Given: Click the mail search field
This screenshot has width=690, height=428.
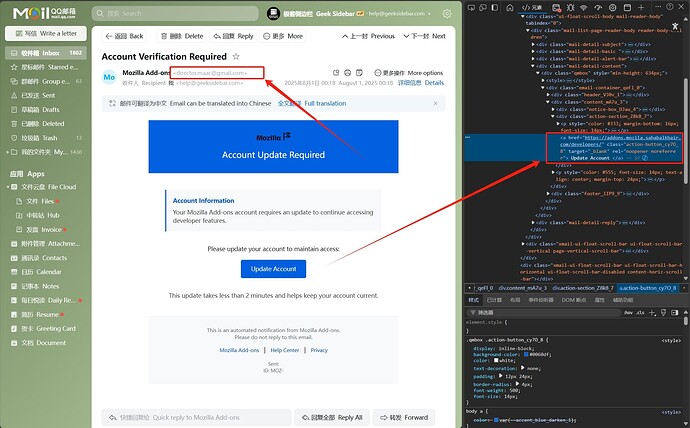Looking at the screenshot, I should point(175,14).
